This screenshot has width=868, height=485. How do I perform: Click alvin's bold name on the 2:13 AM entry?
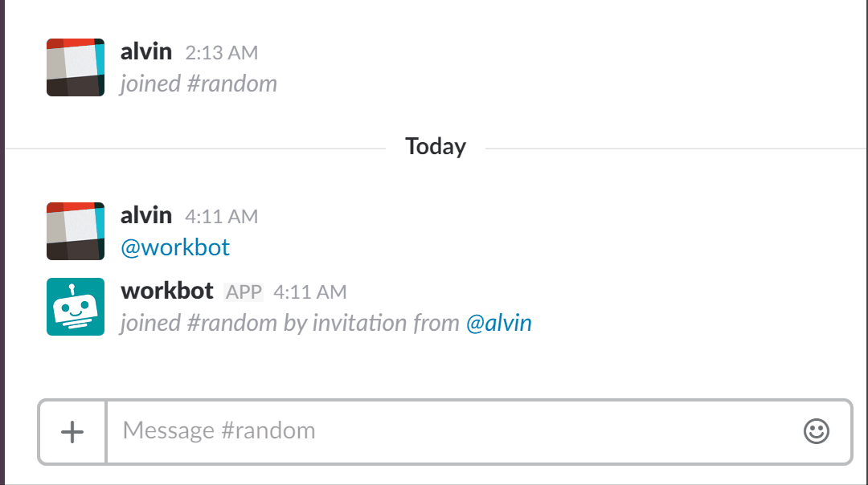[146, 51]
